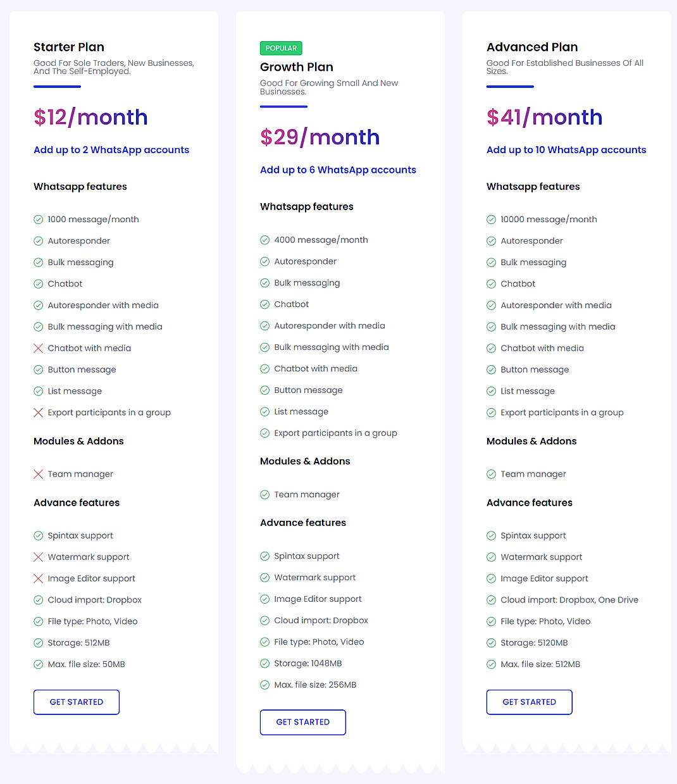Open the Add up to 2 WhatsApp accounts link

tap(111, 150)
